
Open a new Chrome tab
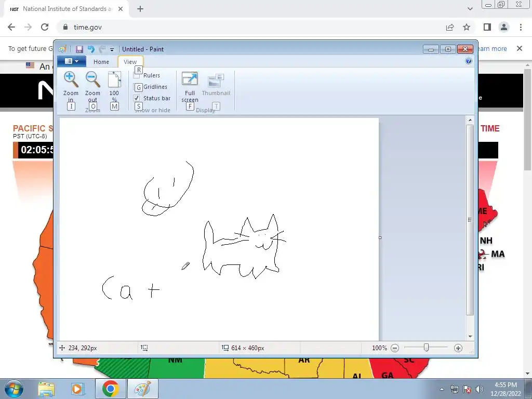(140, 9)
